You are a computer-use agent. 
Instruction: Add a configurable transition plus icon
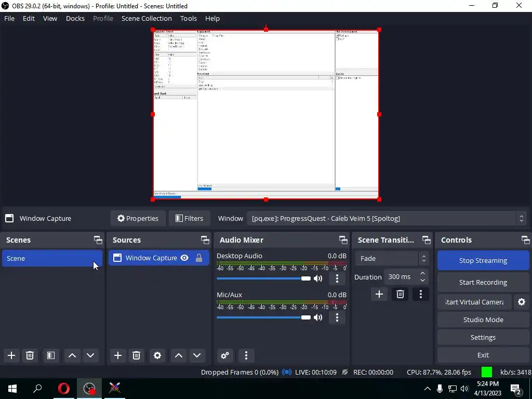point(379,294)
